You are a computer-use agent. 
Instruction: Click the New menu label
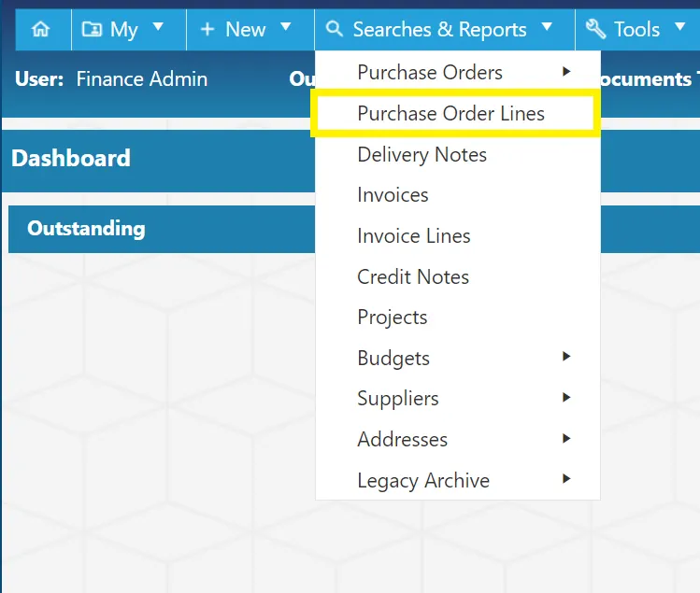(x=246, y=30)
